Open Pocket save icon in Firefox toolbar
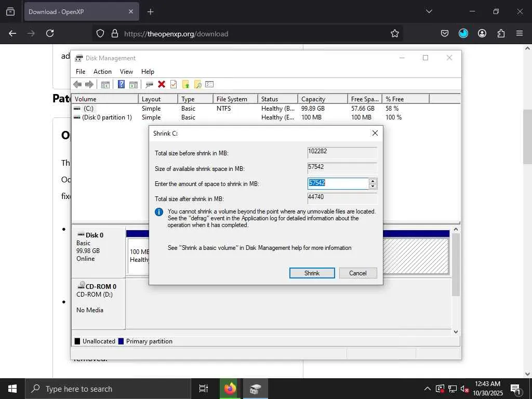 click(445, 33)
